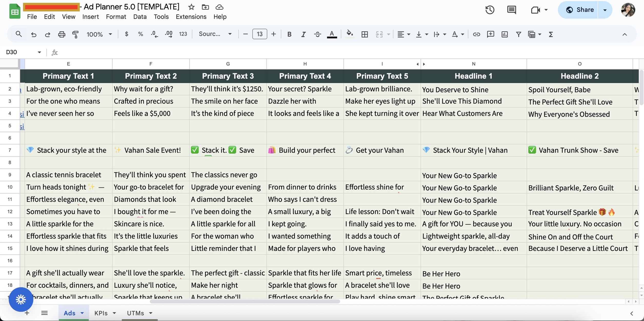Open the zoom level dropdown
644x321 pixels.
(99, 34)
